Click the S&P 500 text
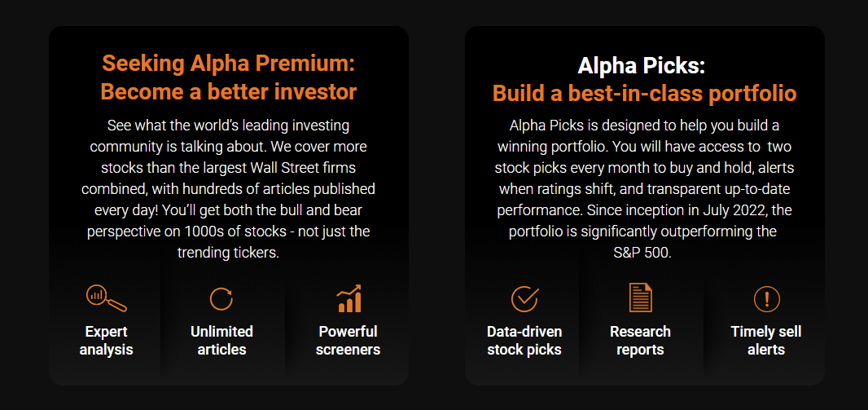868x410 pixels. 644,253
